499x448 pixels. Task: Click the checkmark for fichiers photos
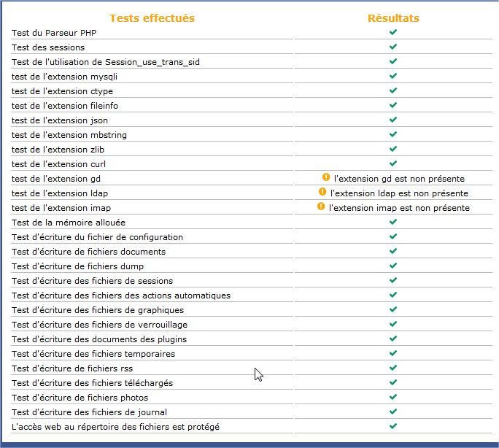pos(393,397)
